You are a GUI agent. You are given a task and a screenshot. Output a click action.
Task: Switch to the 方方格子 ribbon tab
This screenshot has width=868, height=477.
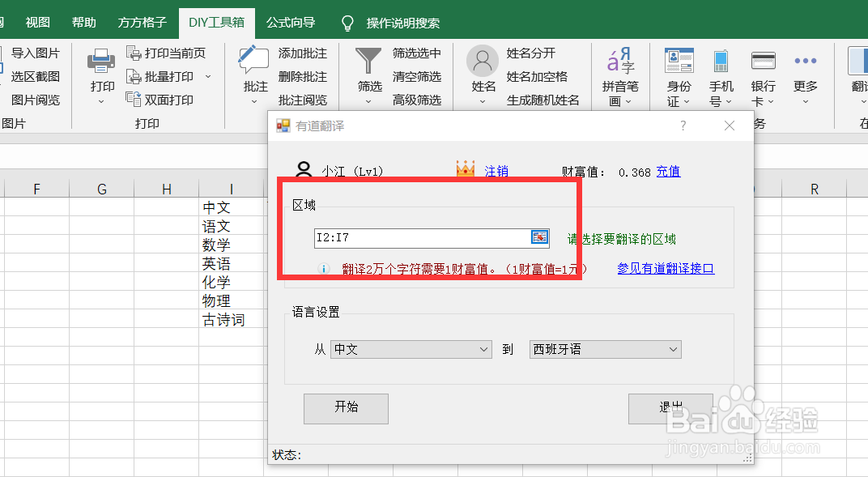pos(142,23)
